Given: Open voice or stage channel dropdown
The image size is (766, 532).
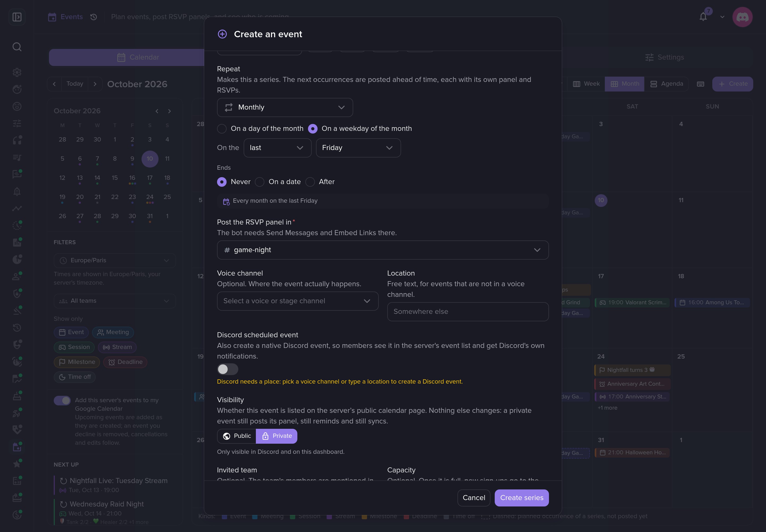Looking at the screenshot, I should [x=298, y=301].
